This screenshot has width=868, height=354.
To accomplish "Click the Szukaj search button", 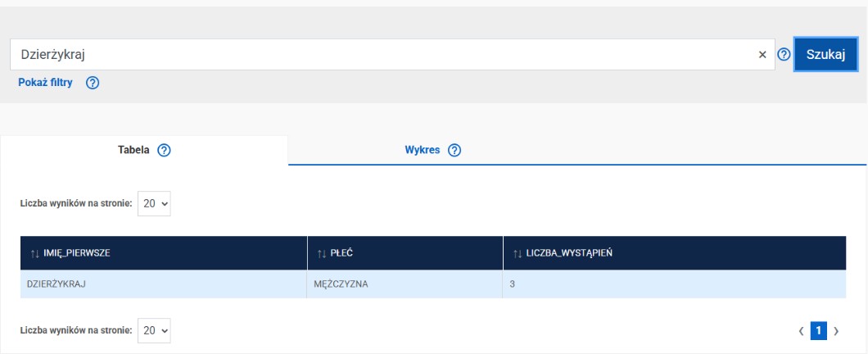I will pyautogui.click(x=825, y=55).
